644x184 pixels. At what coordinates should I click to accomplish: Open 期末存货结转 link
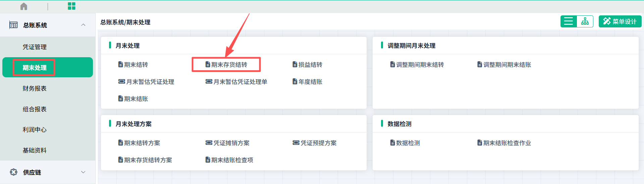229,65
